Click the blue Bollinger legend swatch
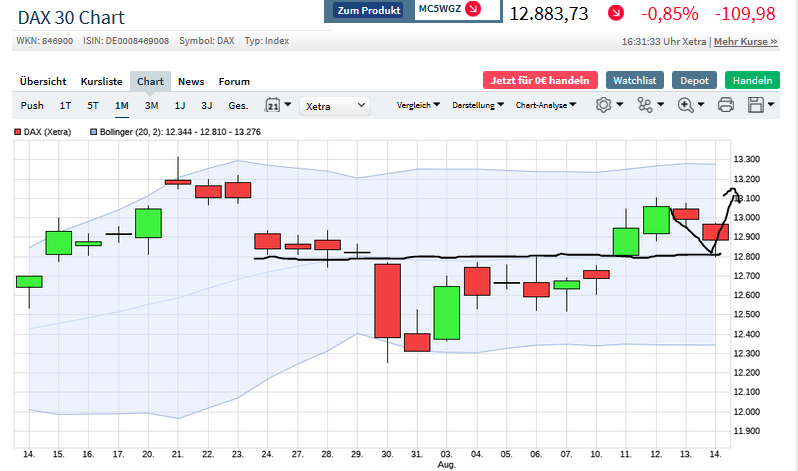 coord(93,132)
